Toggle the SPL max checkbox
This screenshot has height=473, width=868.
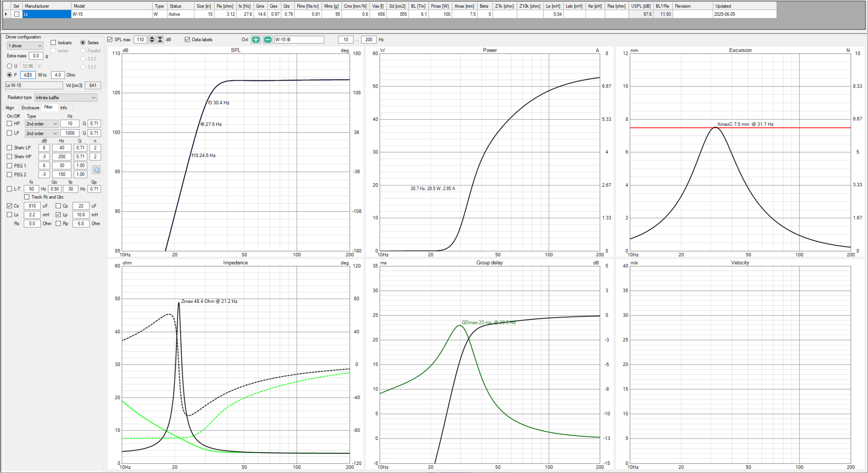point(110,39)
